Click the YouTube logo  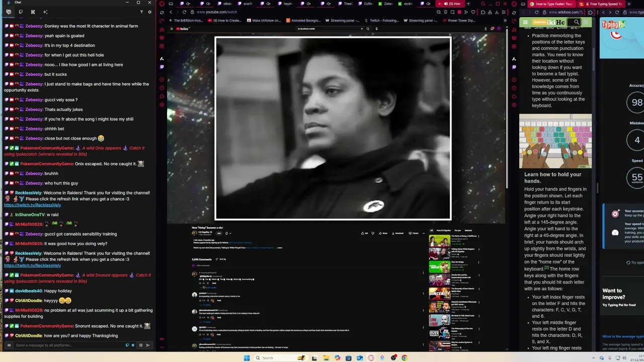pyautogui.click(x=183, y=29)
